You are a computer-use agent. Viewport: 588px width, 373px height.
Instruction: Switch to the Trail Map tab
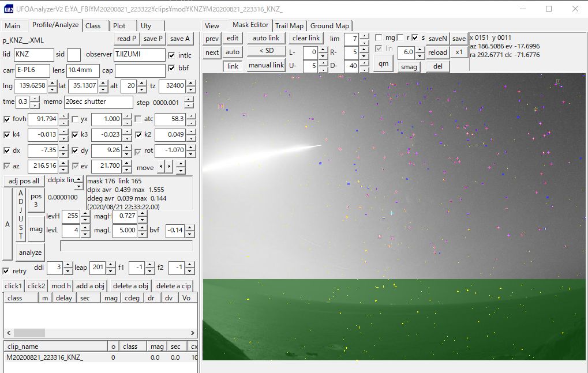[x=289, y=25]
